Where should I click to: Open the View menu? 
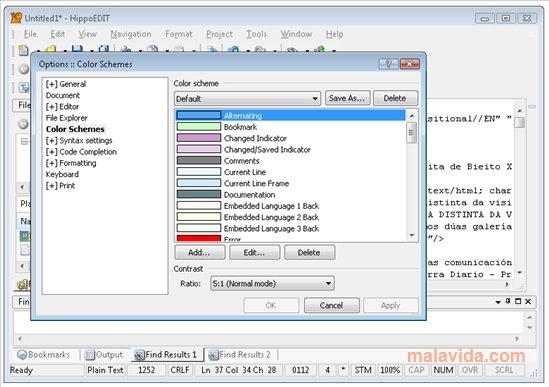pyautogui.click(x=87, y=34)
